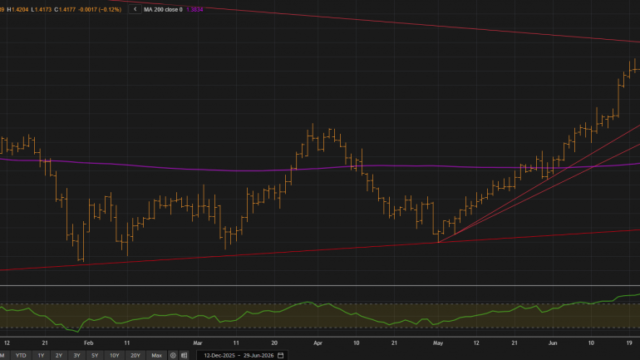Open the calendar date picker icon
Viewport: 640px width, 360px height.
point(281,356)
